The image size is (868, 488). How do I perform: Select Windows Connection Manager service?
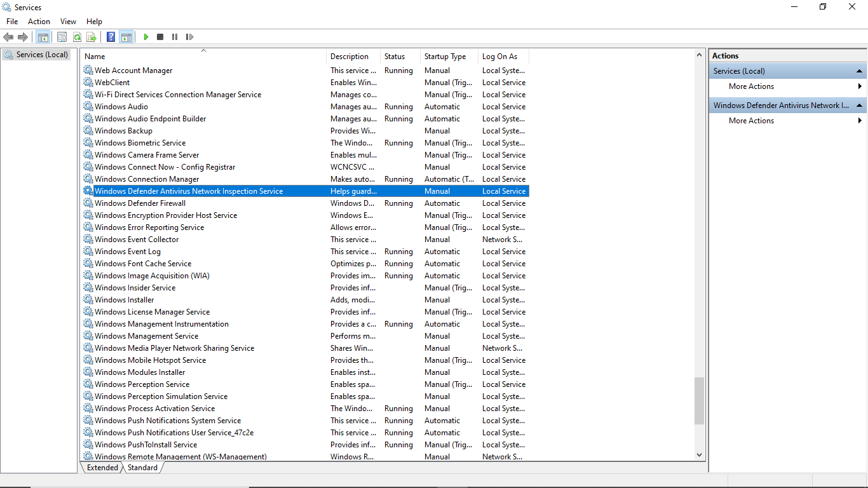coord(305,179)
